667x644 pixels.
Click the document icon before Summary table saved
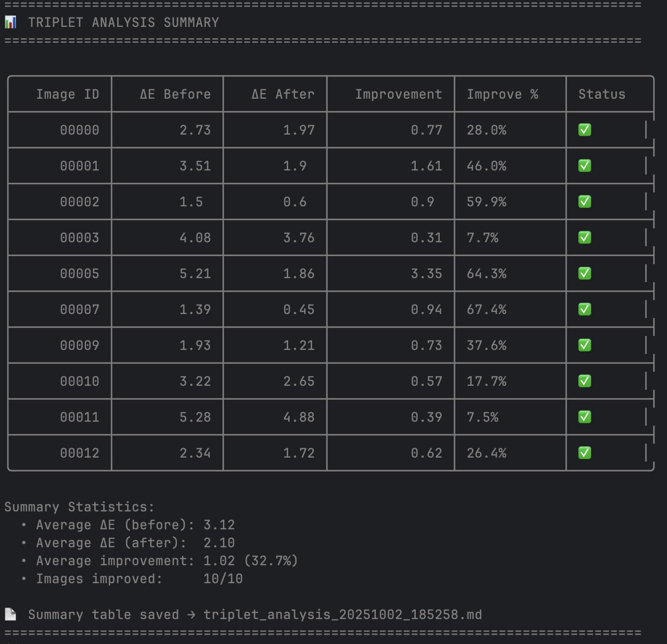pyautogui.click(x=10, y=614)
